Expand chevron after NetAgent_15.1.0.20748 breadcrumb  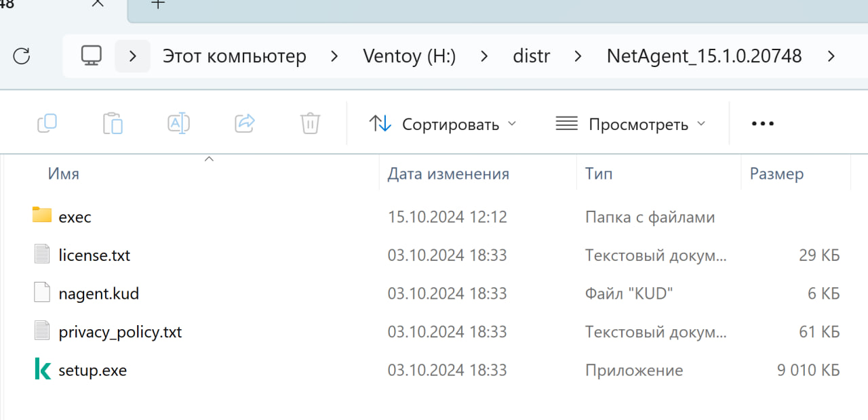[x=831, y=56]
